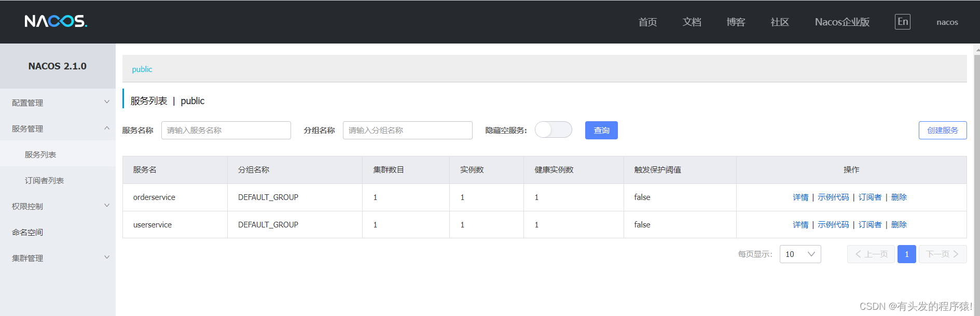The image size is (980, 316).
Task: Switch language with the En icon
Action: pos(902,22)
